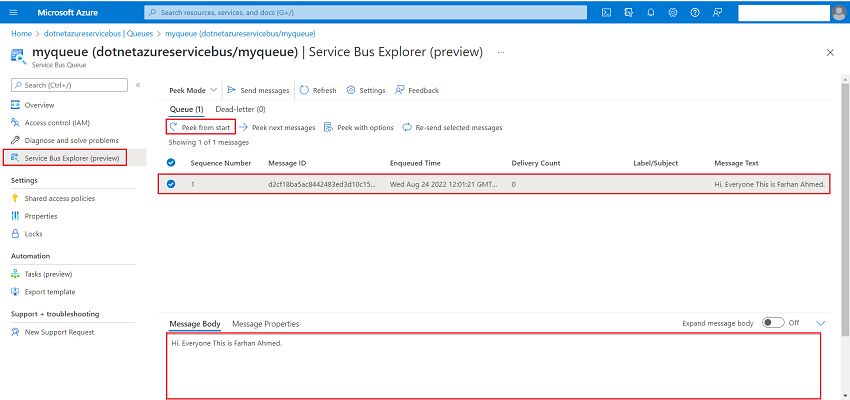Click Send messages in toolbar
Image resolution: width=850 pixels, height=400 pixels.
[258, 91]
